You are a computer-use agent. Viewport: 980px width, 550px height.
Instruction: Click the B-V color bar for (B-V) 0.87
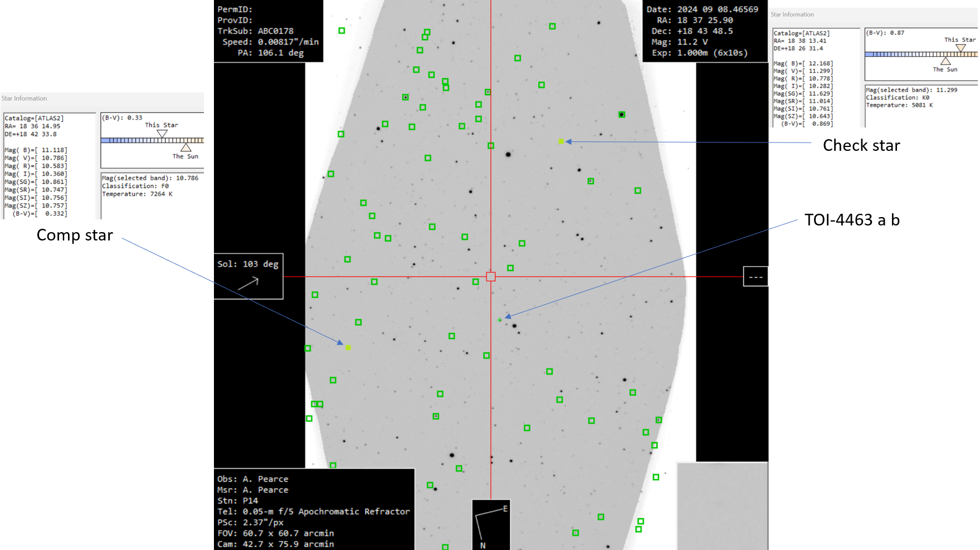click(x=920, y=55)
